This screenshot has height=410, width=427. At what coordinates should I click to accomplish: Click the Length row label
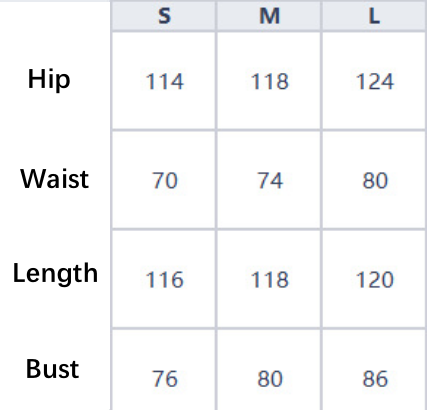(x=55, y=274)
